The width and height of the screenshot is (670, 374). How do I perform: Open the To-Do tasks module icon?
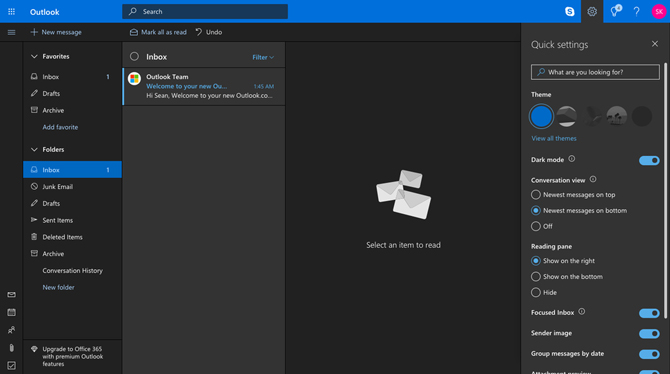click(12, 365)
